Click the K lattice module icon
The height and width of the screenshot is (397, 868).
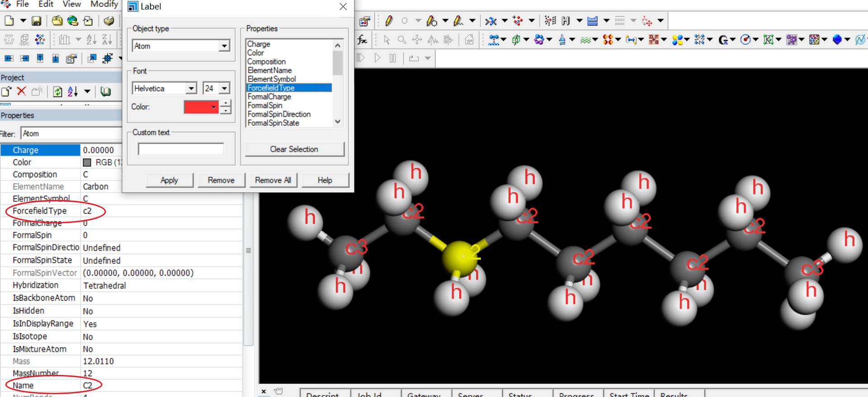(768, 40)
